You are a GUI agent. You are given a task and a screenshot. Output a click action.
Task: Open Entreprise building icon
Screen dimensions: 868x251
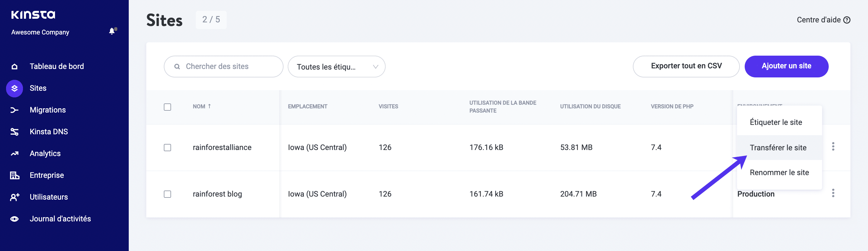[x=15, y=175]
